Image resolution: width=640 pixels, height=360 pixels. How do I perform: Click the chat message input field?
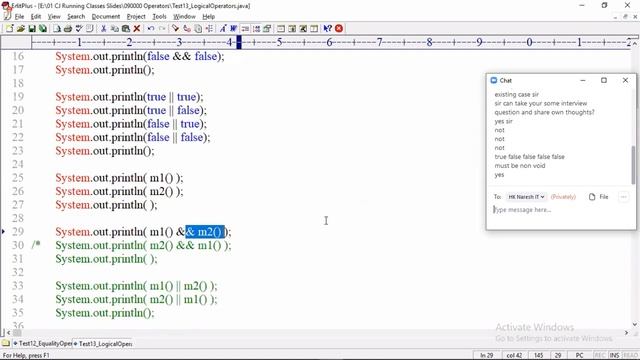[x=561, y=210]
